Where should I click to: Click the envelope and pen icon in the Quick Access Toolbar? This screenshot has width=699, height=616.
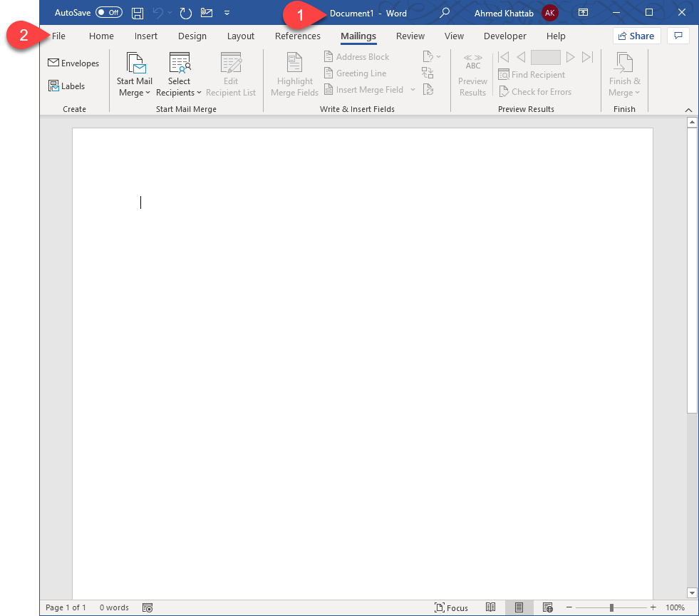[207, 13]
